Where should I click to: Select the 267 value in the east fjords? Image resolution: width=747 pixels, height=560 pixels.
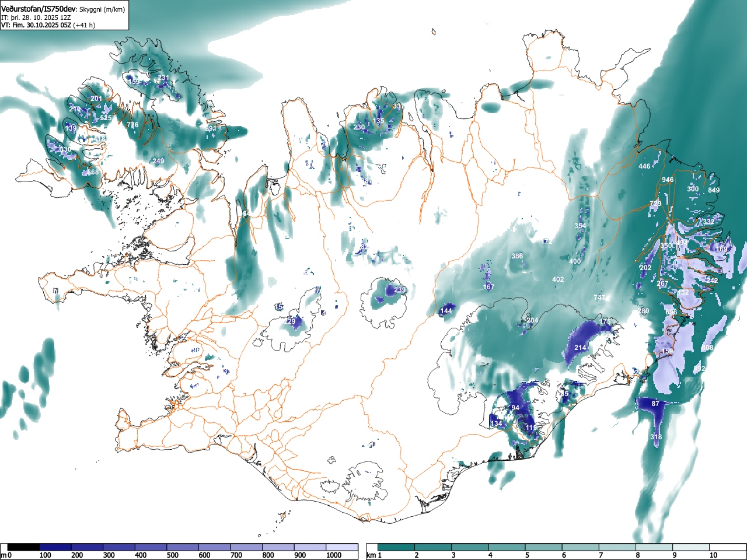pos(662,283)
